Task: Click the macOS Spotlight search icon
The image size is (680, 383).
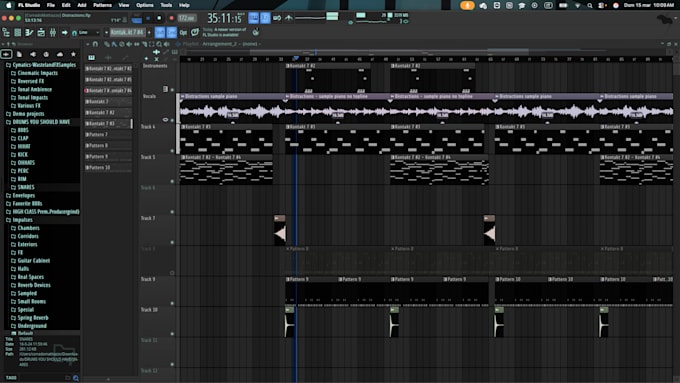Action: [x=590, y=6]
